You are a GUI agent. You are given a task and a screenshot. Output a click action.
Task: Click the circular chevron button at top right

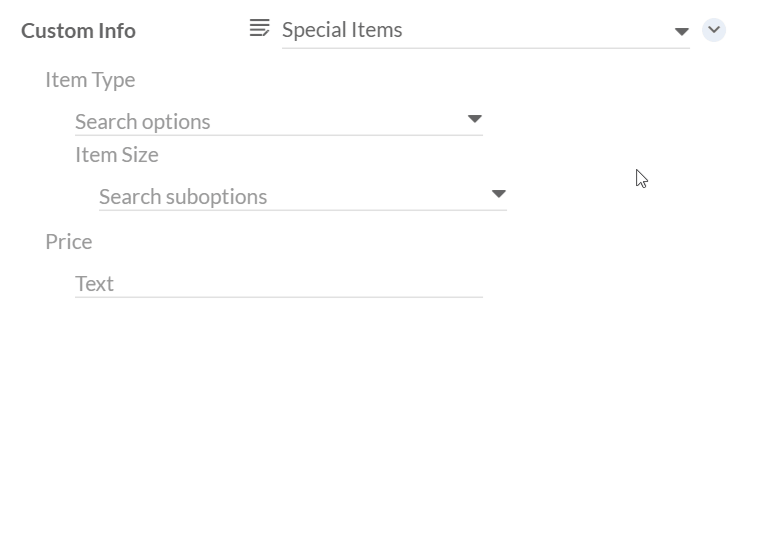[713, 30]
